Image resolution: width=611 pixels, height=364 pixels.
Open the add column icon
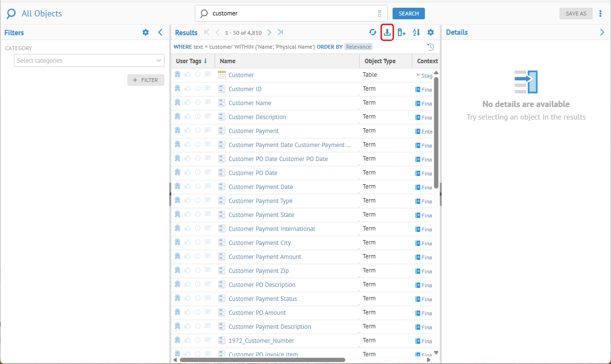(x=401, y=32)
